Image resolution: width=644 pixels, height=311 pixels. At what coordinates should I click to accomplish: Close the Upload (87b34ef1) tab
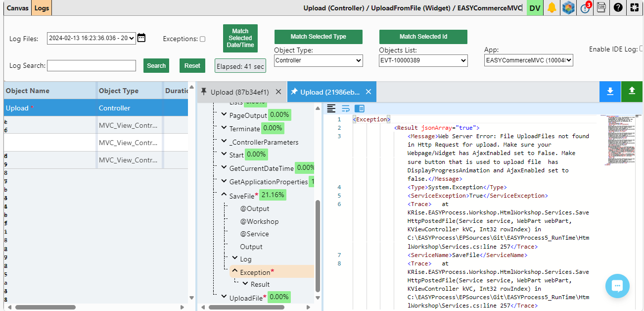(x=278, y=92)
